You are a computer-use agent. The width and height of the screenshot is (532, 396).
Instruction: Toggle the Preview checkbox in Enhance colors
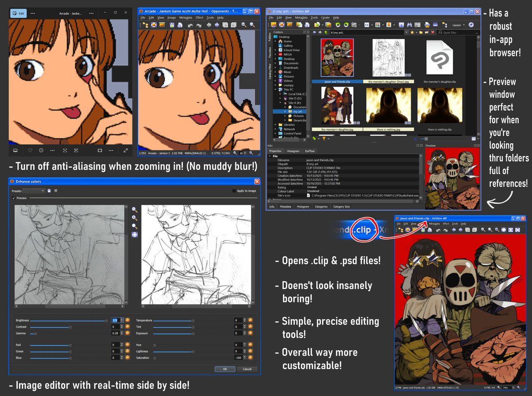point(13,198)
